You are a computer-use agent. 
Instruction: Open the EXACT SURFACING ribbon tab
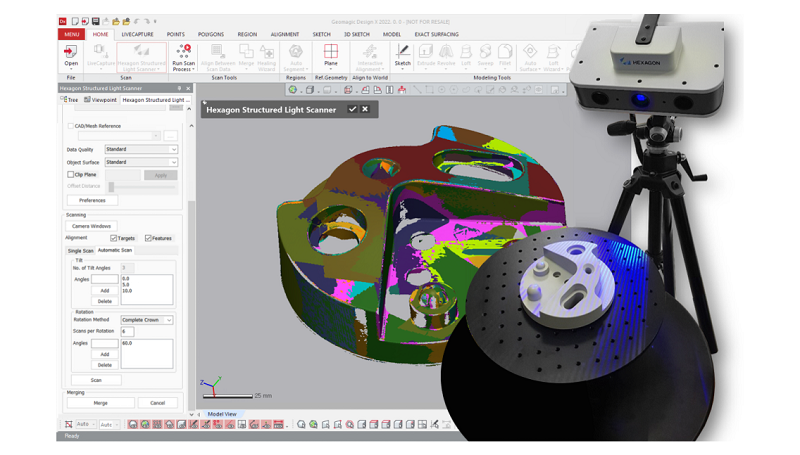click(436, 34)
